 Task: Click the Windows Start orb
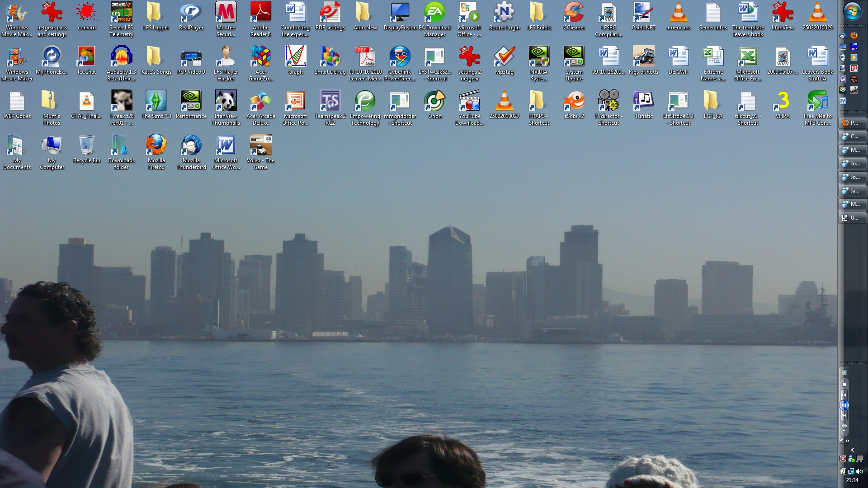coord(853,12)
